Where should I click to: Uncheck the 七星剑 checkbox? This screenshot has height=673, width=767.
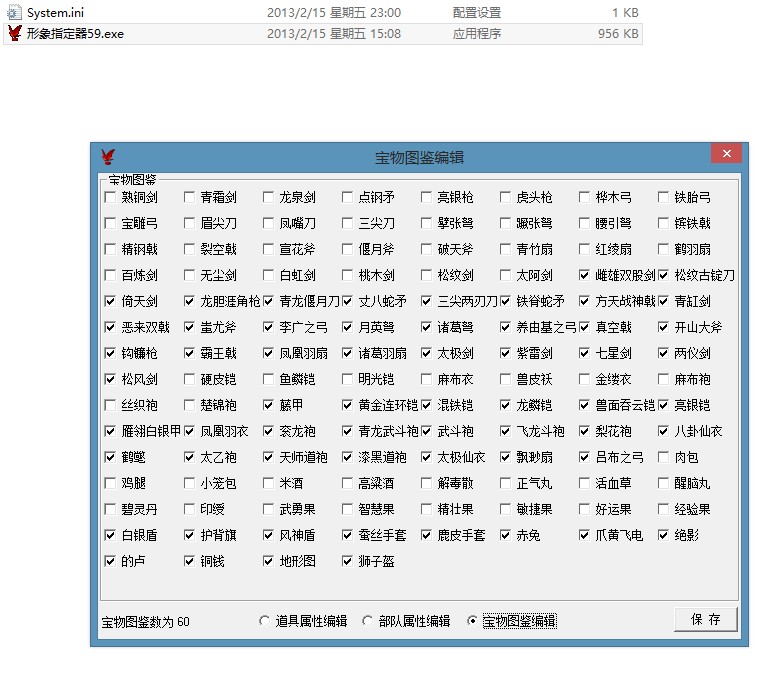point(585,353)
